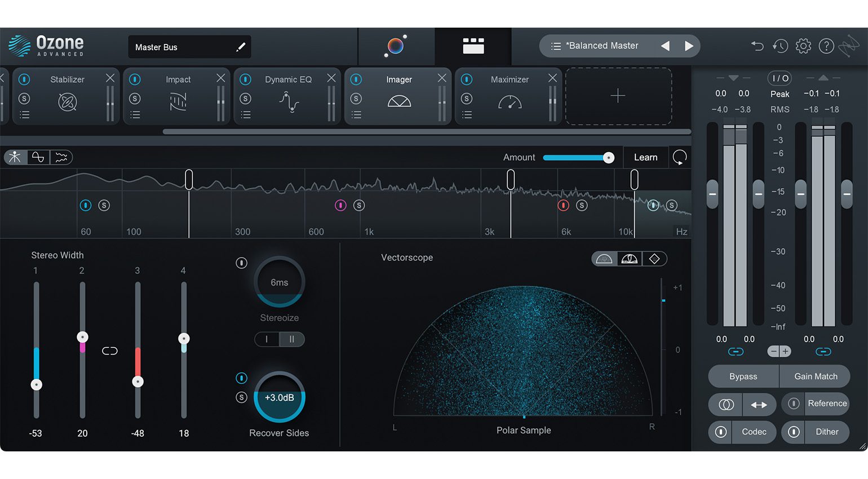
Task: Click the Gain Match button
Action: click(815, 376)
